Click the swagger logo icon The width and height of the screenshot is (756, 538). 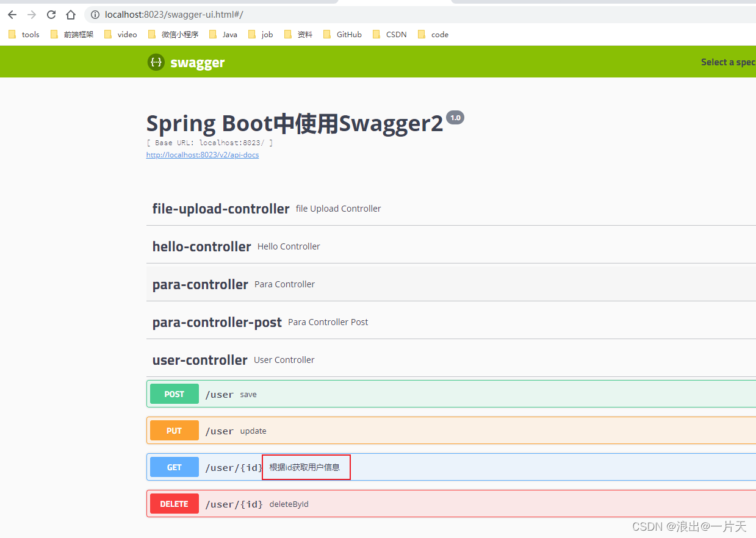click(156, 62)
